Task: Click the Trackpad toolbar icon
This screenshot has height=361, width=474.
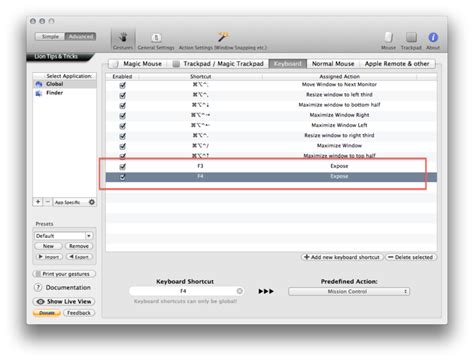Action: (x=411, y=41)
